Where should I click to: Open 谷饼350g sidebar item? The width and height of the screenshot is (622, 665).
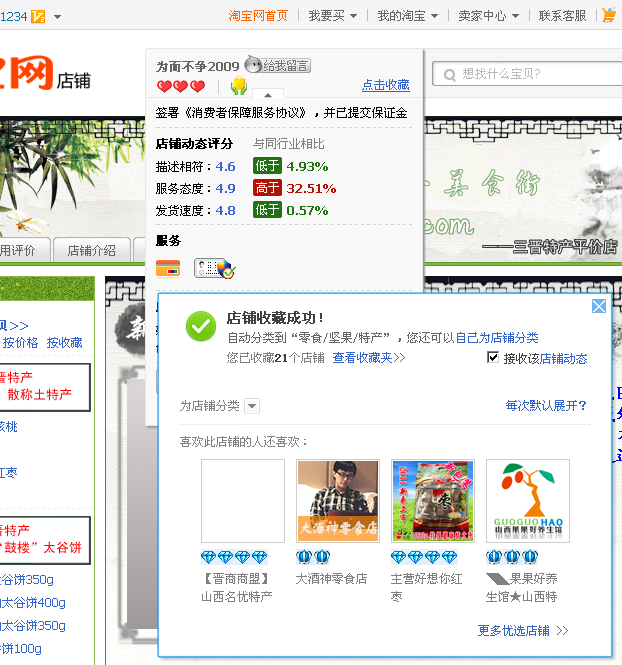pos(27,580)
